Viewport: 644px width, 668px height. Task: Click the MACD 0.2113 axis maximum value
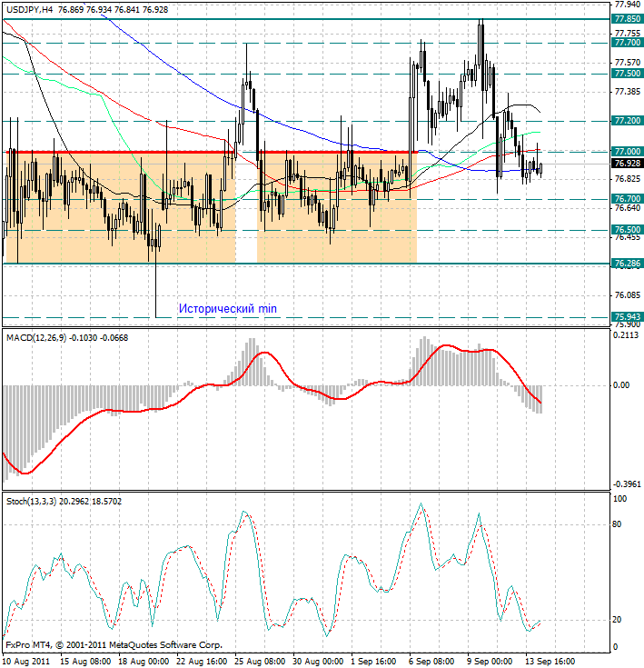coord(626,335)
